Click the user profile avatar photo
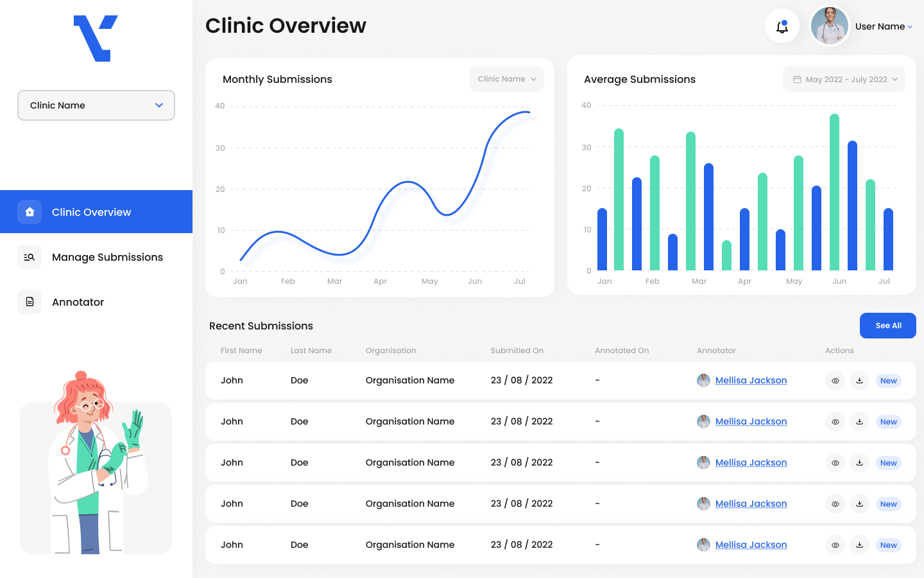The width and height of the screenshot is (924, 578). tap(830, 26)
